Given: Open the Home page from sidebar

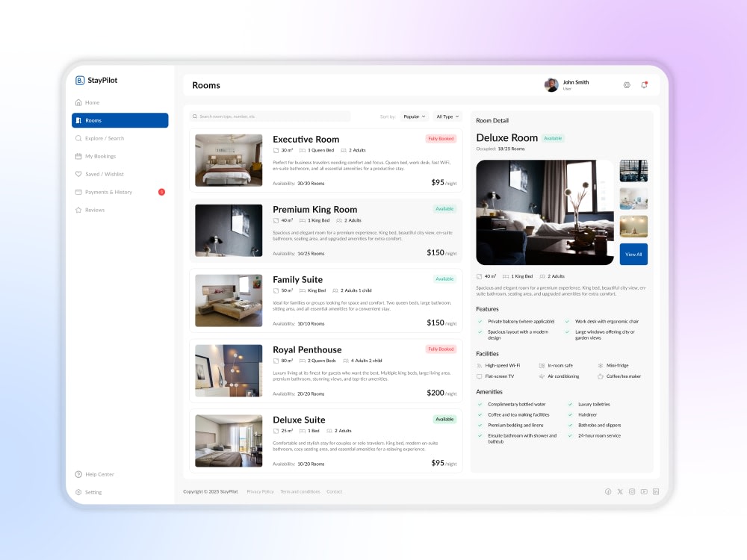Looking at the screenshot, I should click(87, 102).
